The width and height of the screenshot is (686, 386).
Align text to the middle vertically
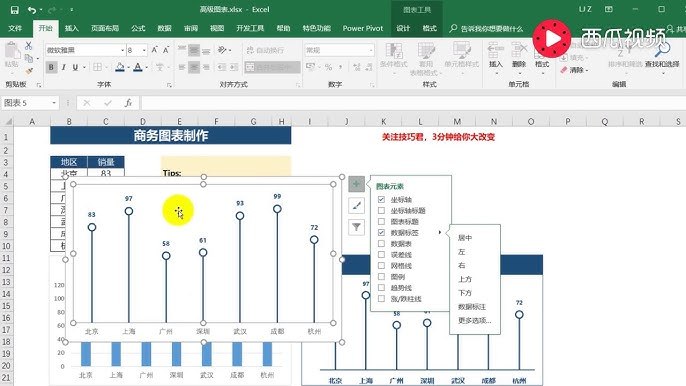click(x=194, y=51)
